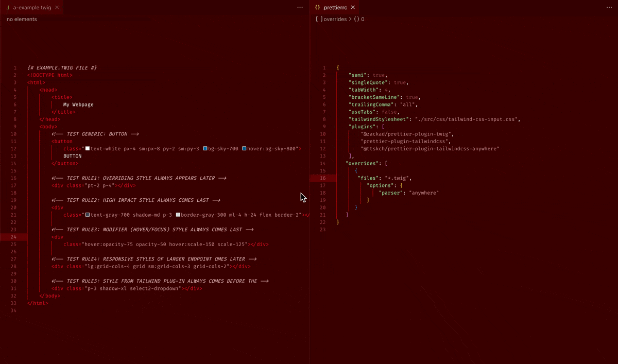Image resolution: width=618 pixels, height=364 pixels.
Task: Open More Actions menu of left editor group
Action: [300, 8]
